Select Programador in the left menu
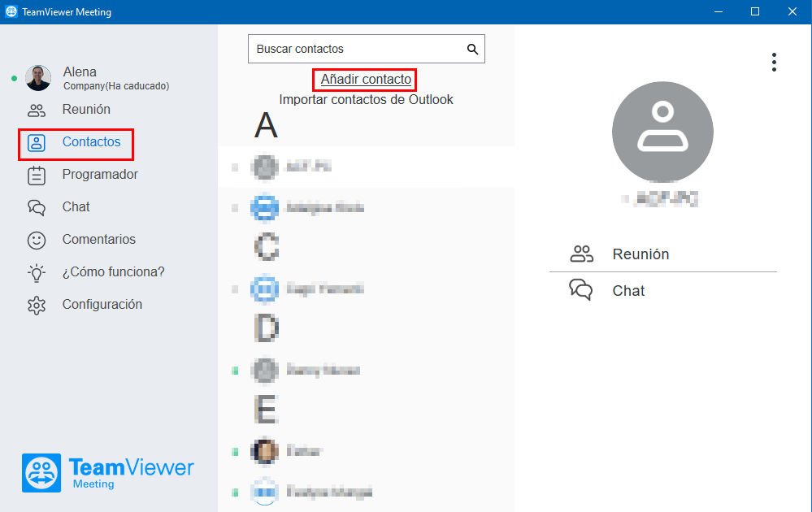The height and width of the screenshot is (512, 812). [100, 175]
